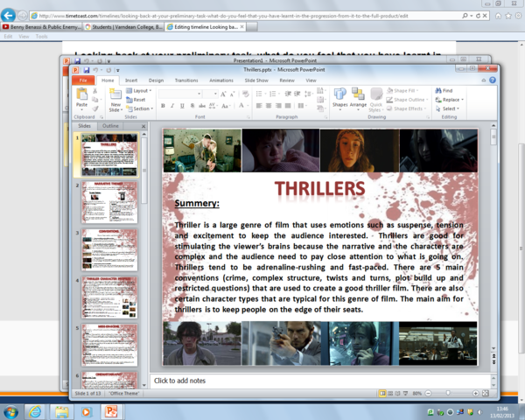Image resolution: width=525 pixels, height=420 pixels.
Task: Switch to Outline pane tab
Action: (110, 126)
